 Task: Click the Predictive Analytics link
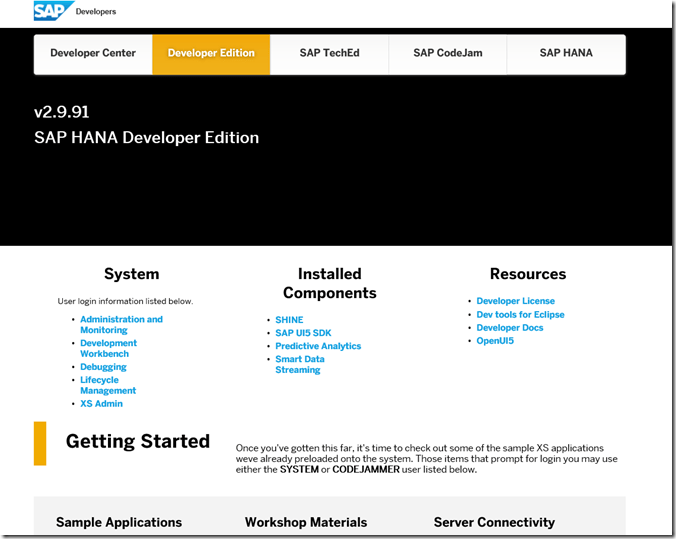[318, 346]
